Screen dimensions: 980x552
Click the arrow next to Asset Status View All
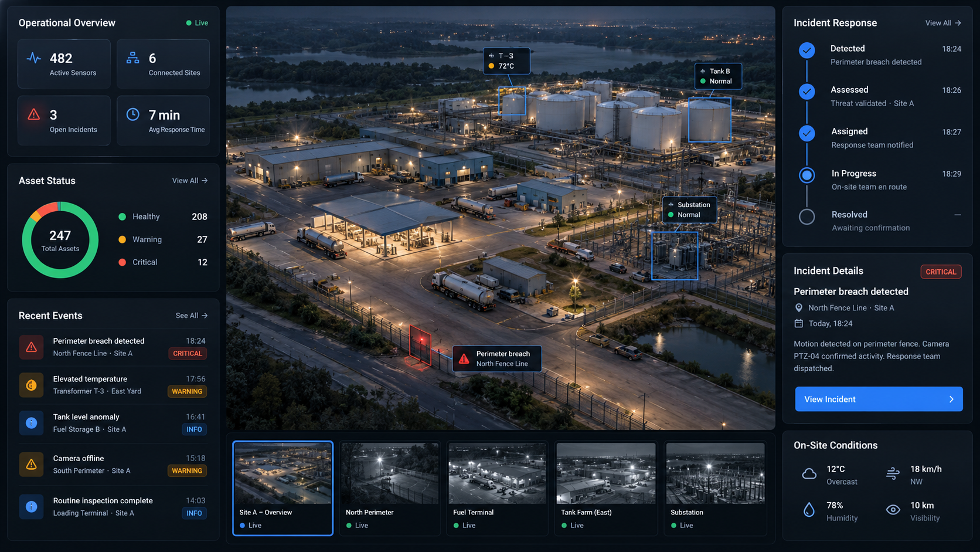[205, 181]
